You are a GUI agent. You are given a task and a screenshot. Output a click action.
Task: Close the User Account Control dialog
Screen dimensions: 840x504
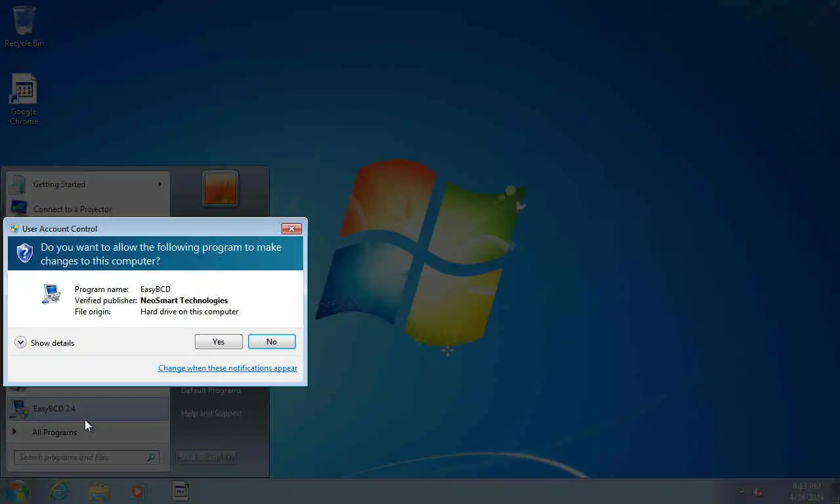pyautogui.click(x=291, y=228)
